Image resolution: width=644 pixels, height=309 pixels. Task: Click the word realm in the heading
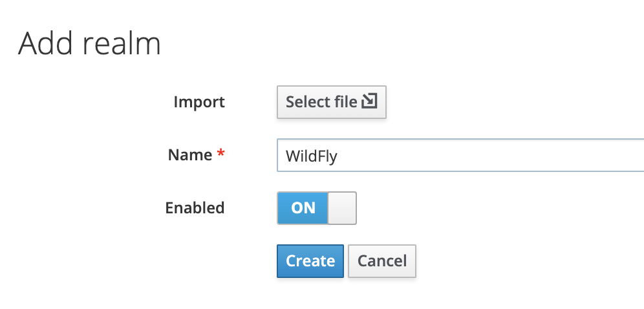click(x=121, y=43)
